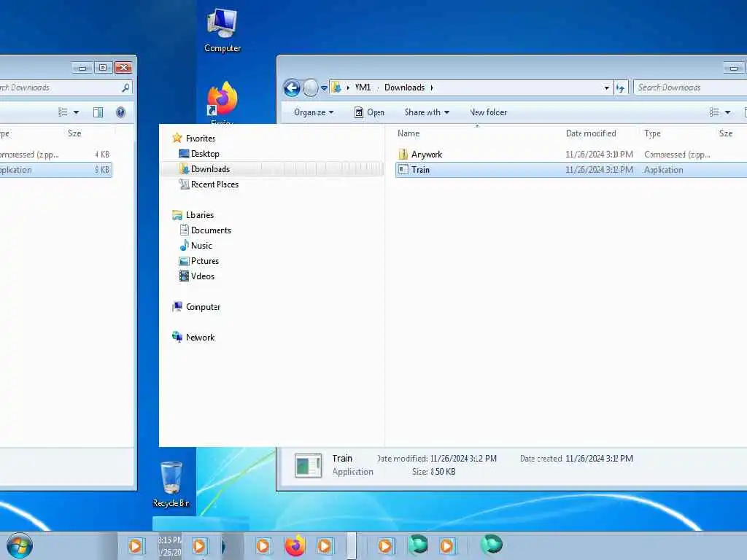Click the Network icon in navigation pane

tap(177, 337)
